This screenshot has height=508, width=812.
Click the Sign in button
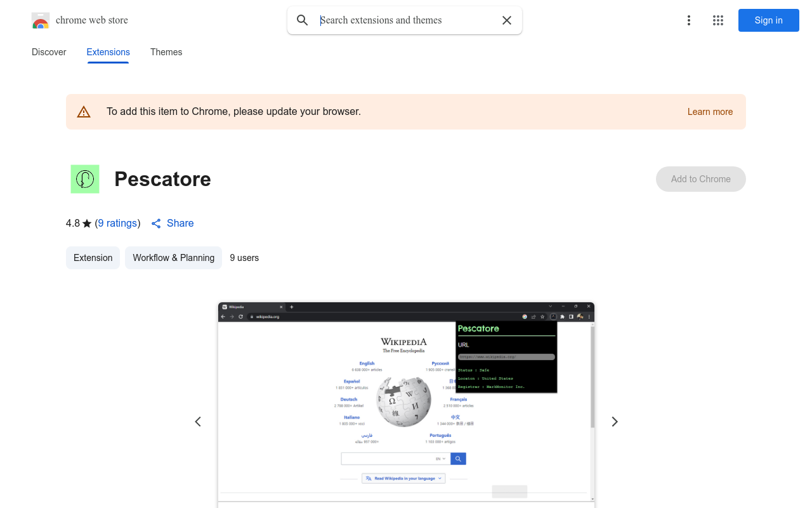pyautogui.click(x=769, y=20)
